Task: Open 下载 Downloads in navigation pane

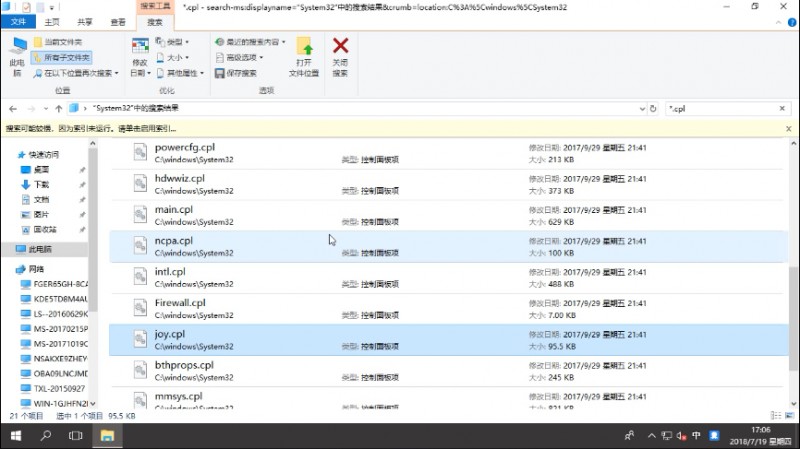Action: [x=41, y=185]
